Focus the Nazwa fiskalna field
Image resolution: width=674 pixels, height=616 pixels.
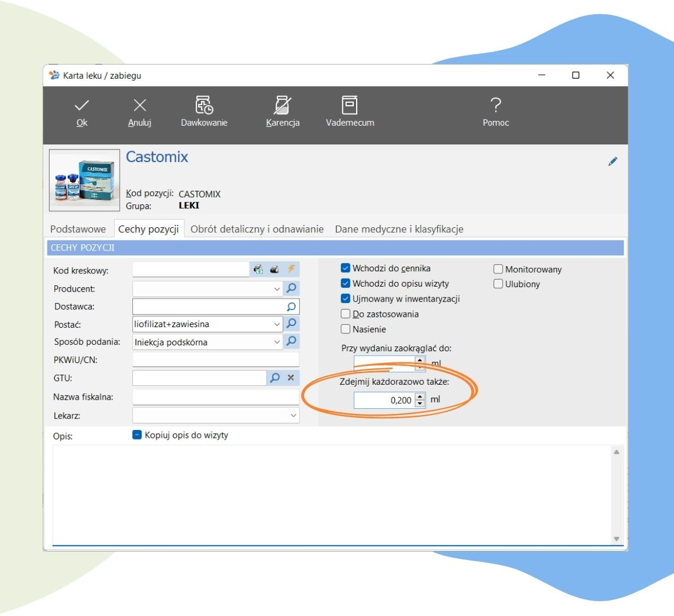pyautogui.click(x=216, y=397)
